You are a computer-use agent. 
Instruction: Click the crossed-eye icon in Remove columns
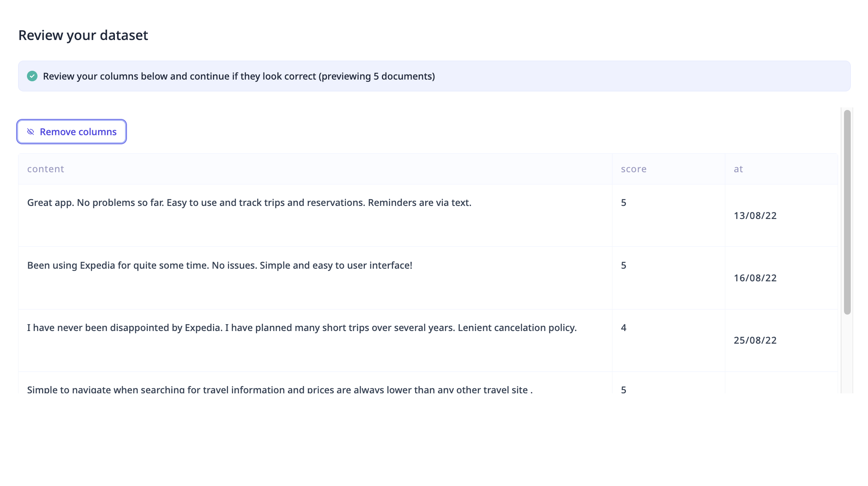click(x=31, y=132)
